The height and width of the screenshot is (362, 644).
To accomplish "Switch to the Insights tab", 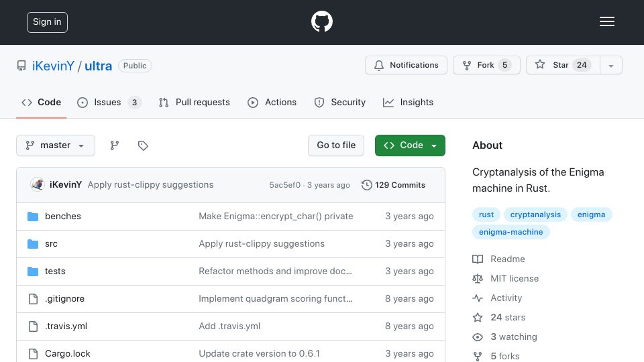I will pyautogui.click(x=408, y=102).
